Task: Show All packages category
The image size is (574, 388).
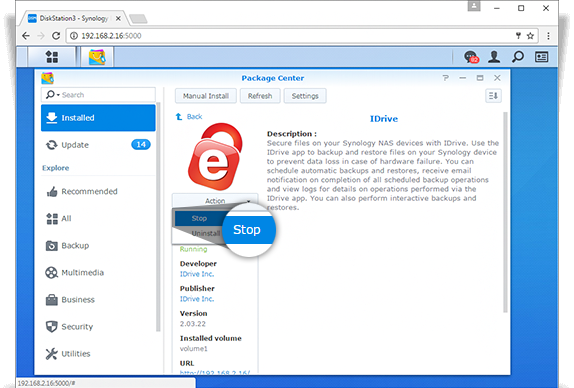Action: [98, 219]
